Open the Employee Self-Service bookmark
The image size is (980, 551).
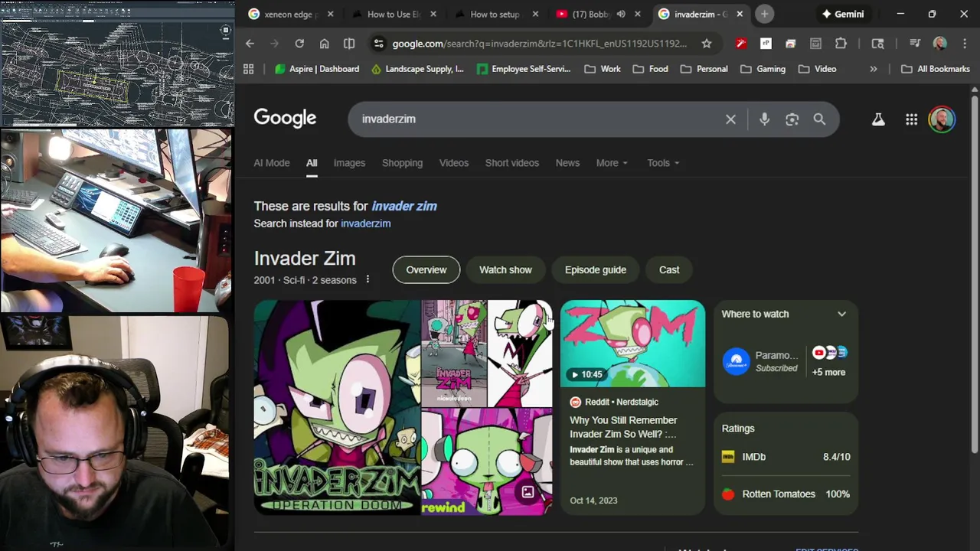coord(524,69)
